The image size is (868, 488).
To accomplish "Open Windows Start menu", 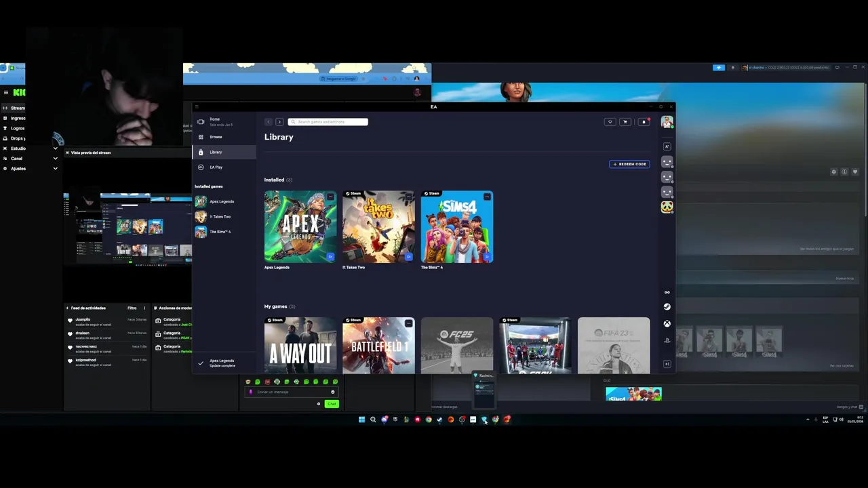I will (361, 420).
